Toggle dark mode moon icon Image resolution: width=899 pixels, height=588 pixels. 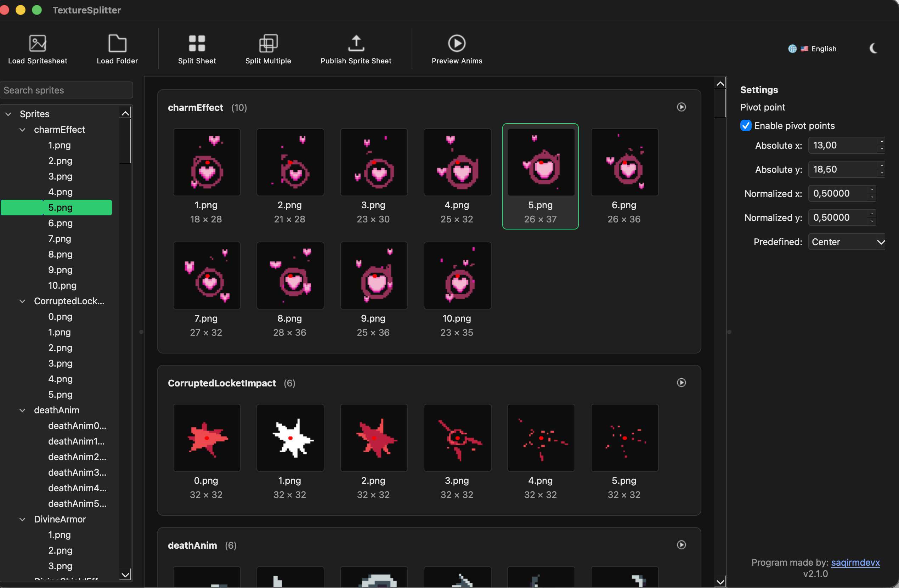point(873,48)
